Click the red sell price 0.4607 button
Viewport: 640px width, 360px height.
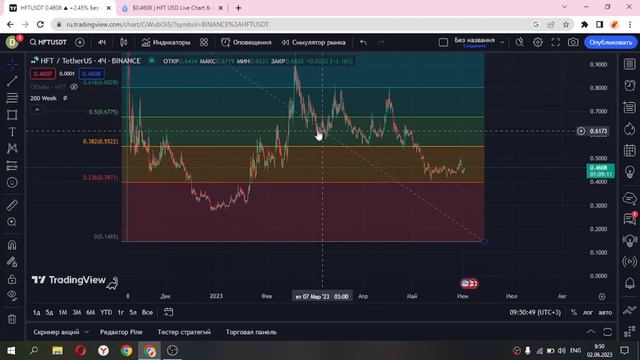[x=42, y=74]
